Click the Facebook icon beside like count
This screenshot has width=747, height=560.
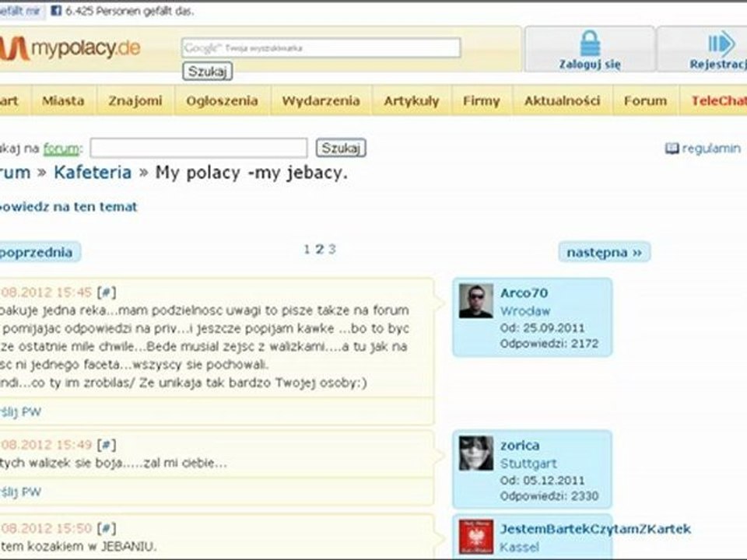56,10
